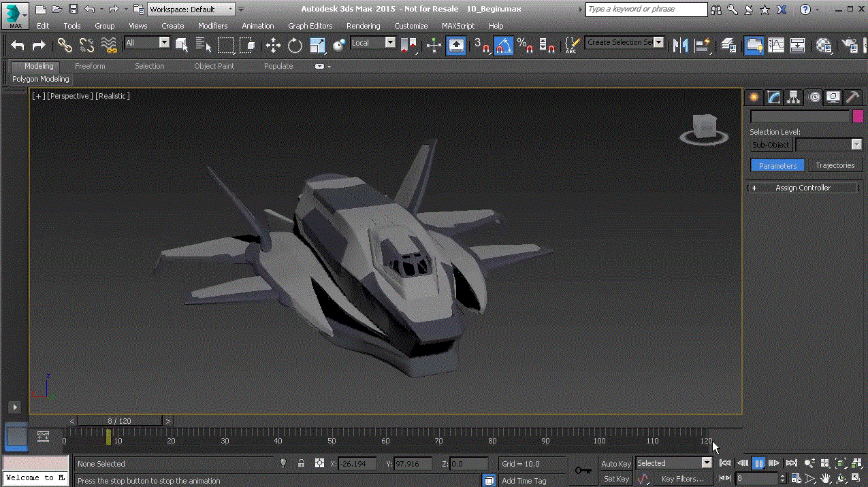
Task: Switch to the Freeform ribbon tab
Action: tap(90, 66)
